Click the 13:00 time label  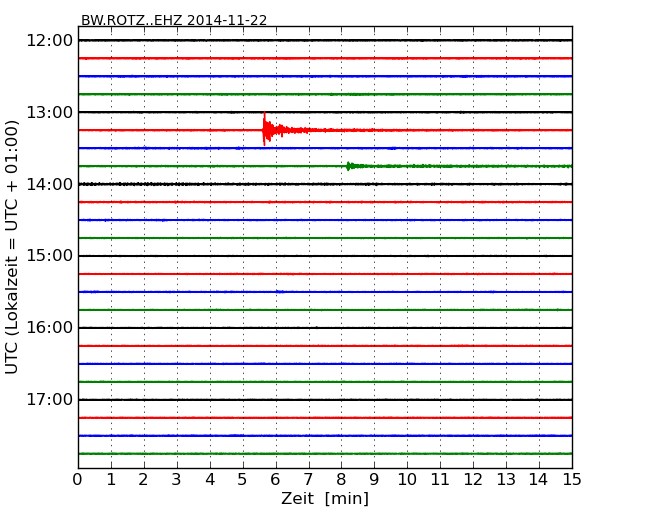(50, 112)
